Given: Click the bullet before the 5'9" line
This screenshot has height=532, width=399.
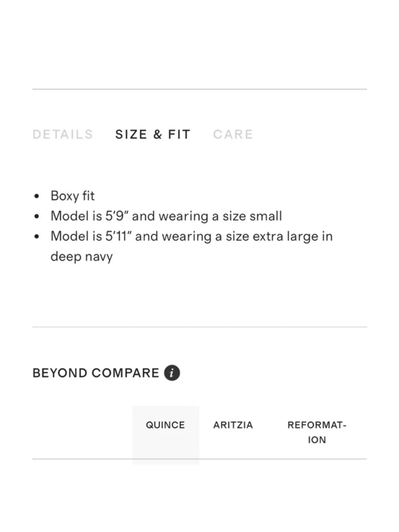Looking at the screenshot, I should pyautogui.click(x=37, y=217).
